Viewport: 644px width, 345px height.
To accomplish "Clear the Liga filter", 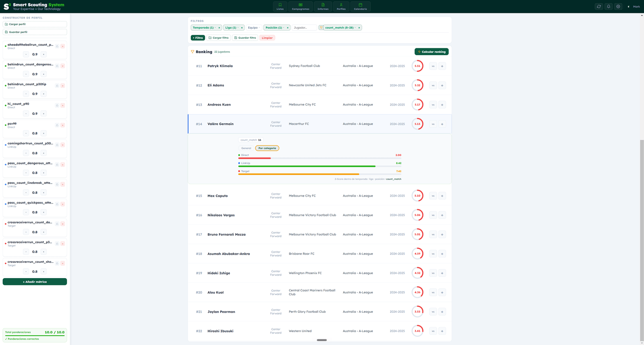I will (x=242, y=28).
